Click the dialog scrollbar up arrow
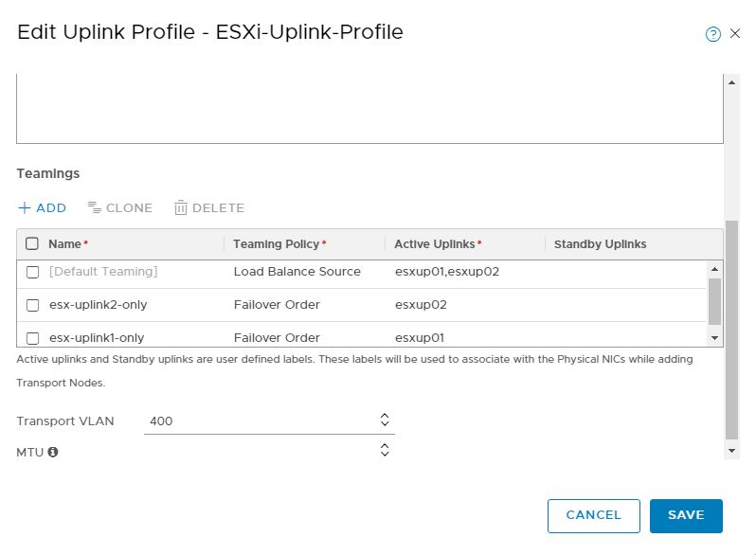The width and height of the screenshot is (756, 555). click(730, 82)
